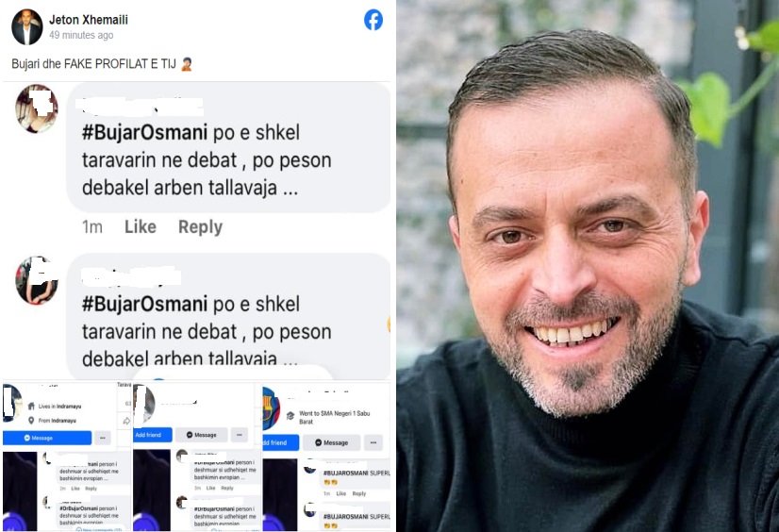Click the 49 minutes ago timestamp

click(x=81, y=35)
